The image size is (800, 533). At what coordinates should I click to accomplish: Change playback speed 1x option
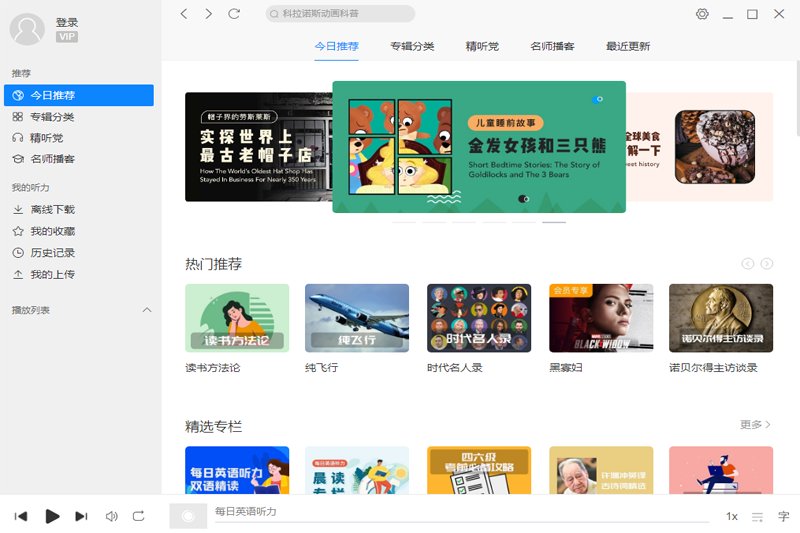coord(731,517)
